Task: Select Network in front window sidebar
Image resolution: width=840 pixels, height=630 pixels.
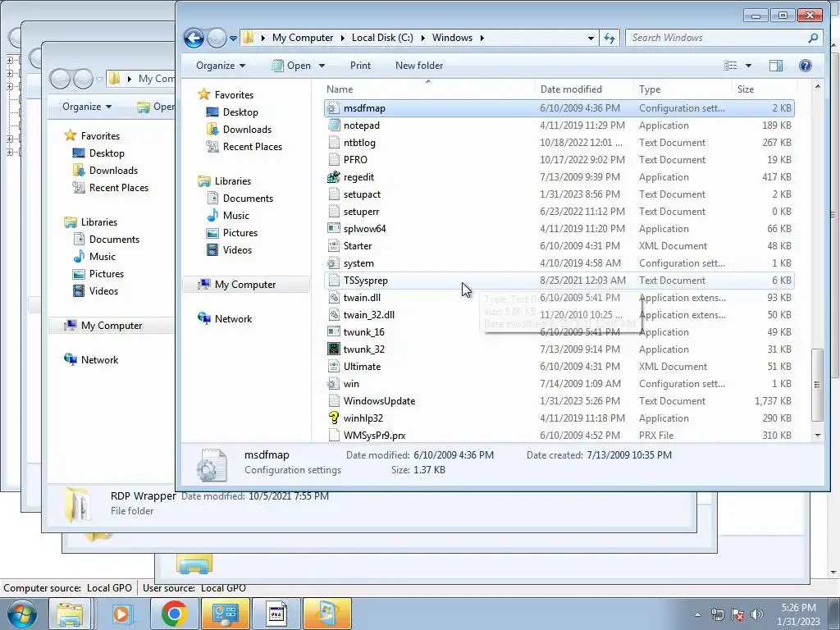Action: point(233,319)
